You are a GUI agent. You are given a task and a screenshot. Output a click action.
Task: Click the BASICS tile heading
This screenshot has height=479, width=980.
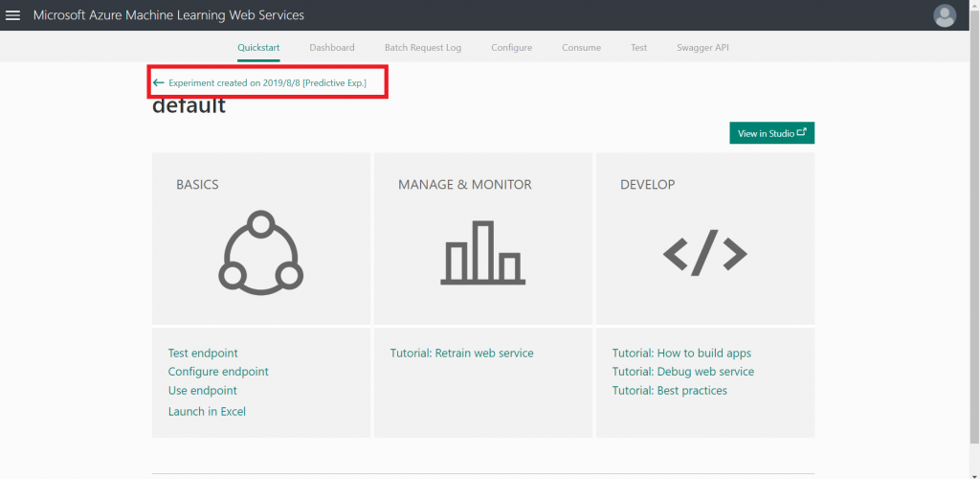coord(197,185)
